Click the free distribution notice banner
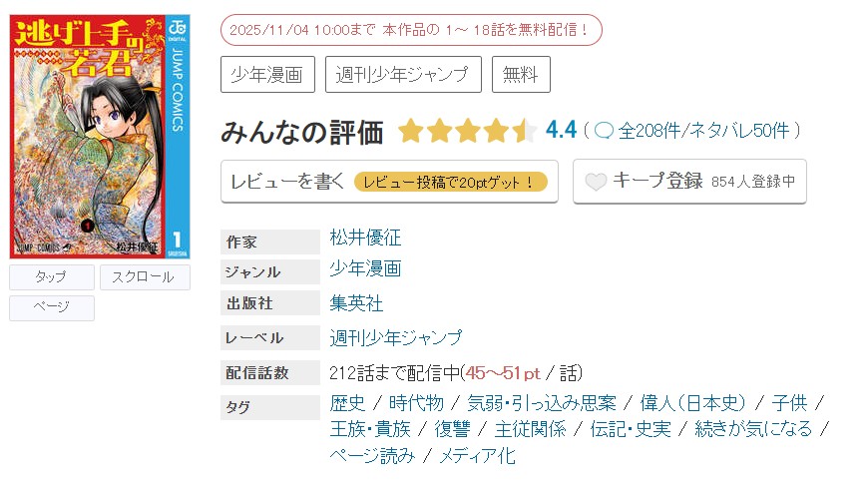Viewport: 868px width, 485px height. pos(411,30)
